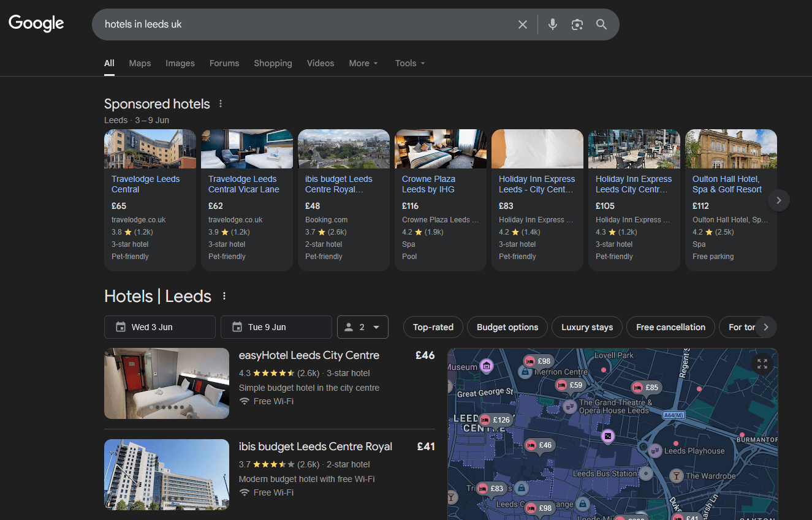Clear the search query with the X icon
Screen dimensions: 812x520
(x=523, y=24)
